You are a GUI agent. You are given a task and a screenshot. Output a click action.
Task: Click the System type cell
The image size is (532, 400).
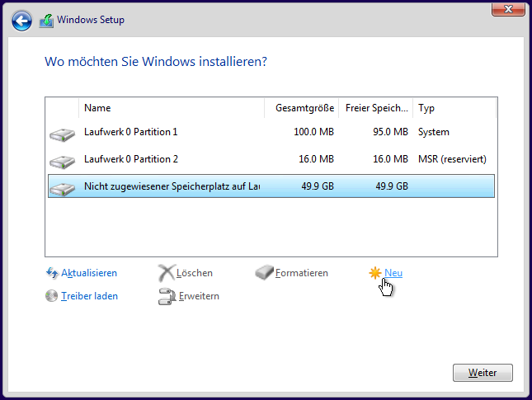tap(434, 132)
